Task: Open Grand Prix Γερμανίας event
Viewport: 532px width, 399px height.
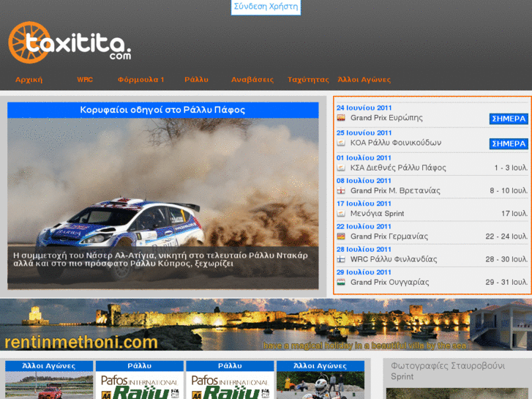Action: click(x=389, y=236)
